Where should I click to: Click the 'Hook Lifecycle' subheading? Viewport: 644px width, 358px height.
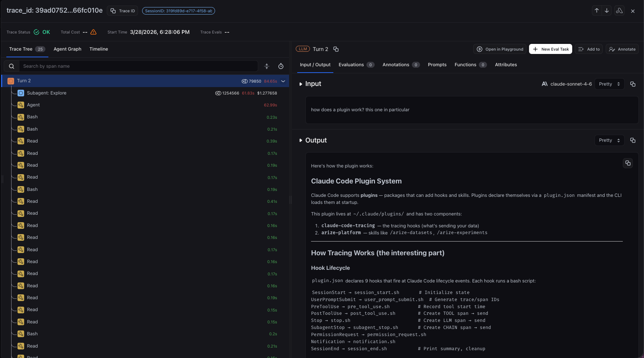coord(330,268)
